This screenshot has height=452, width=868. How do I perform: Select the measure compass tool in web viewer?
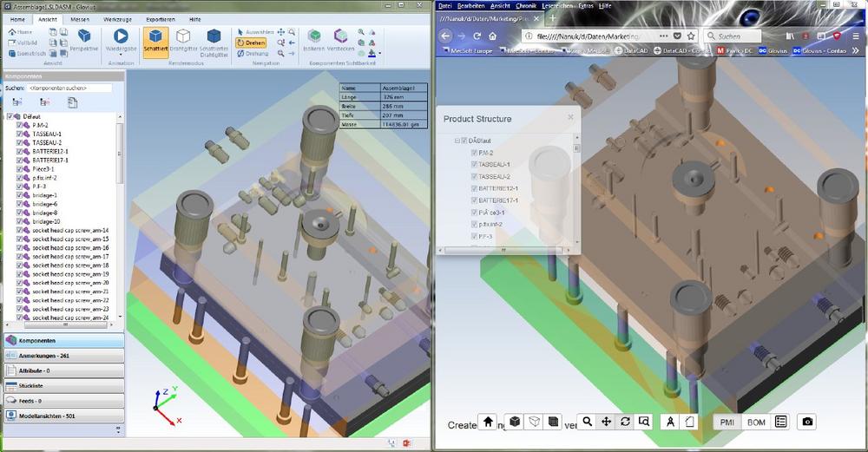coord(670,422)
